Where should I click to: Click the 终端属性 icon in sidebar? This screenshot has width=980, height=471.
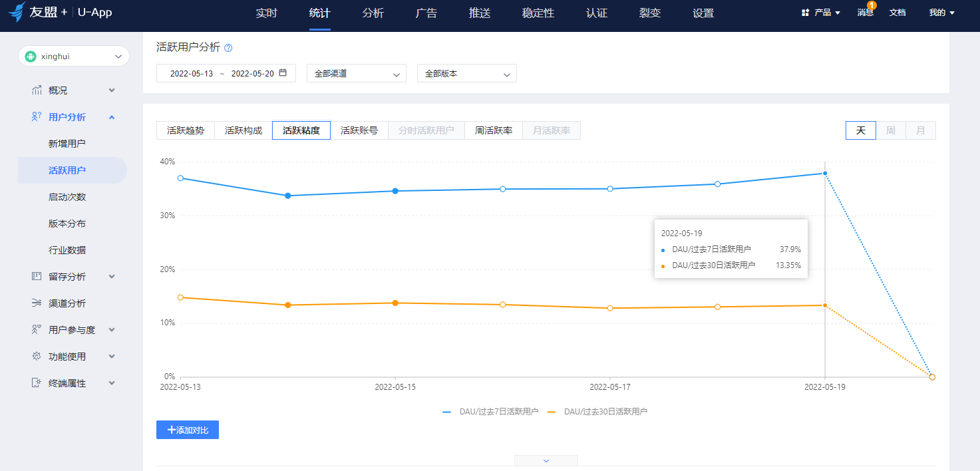click(x=37, y=383)
